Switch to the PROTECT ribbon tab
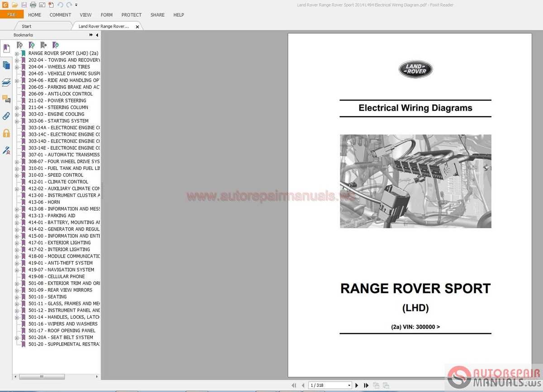The width and height of the screenshot is (543, 392). click(132, 15)
